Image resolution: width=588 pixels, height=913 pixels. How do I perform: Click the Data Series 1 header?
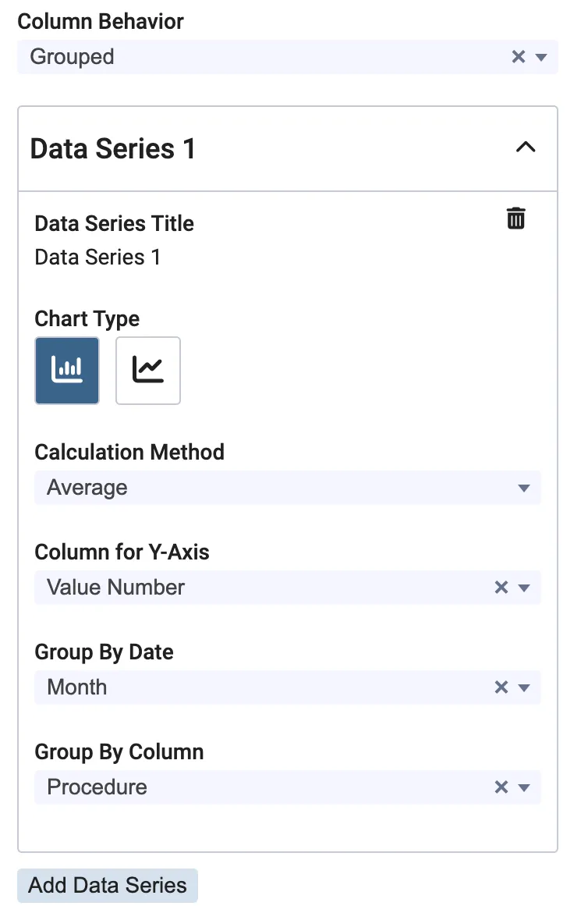pyautogui.click(x=112, y=148)
